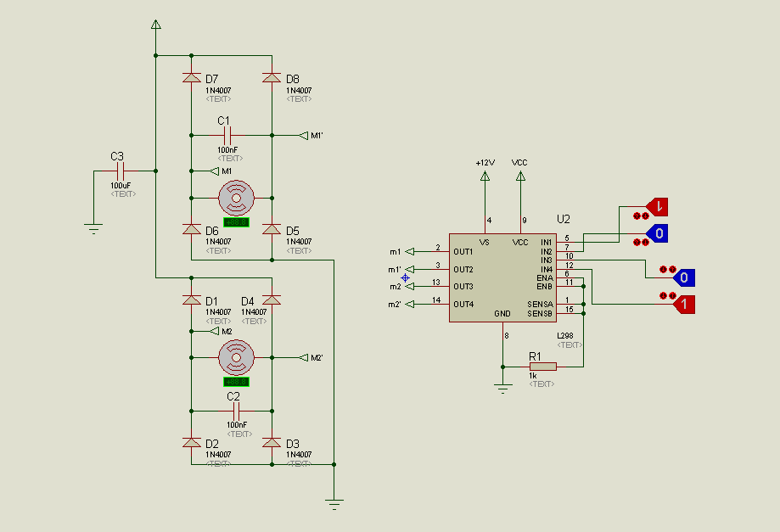The width and height of the screenshot is (780, 532).
Task: Select the C2 100nF capacitor symbol
Action: [236, 411]
